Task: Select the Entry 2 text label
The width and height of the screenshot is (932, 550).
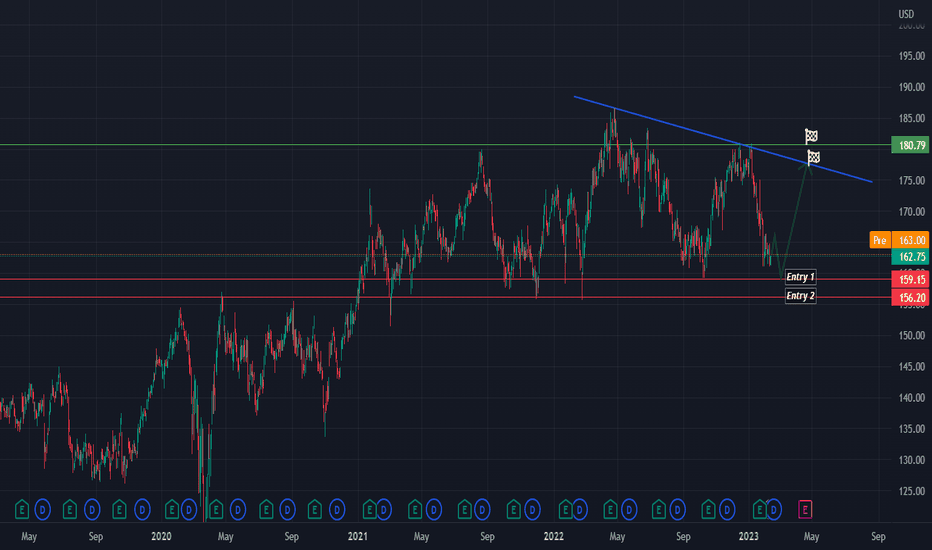Action: tap(800, 296)
